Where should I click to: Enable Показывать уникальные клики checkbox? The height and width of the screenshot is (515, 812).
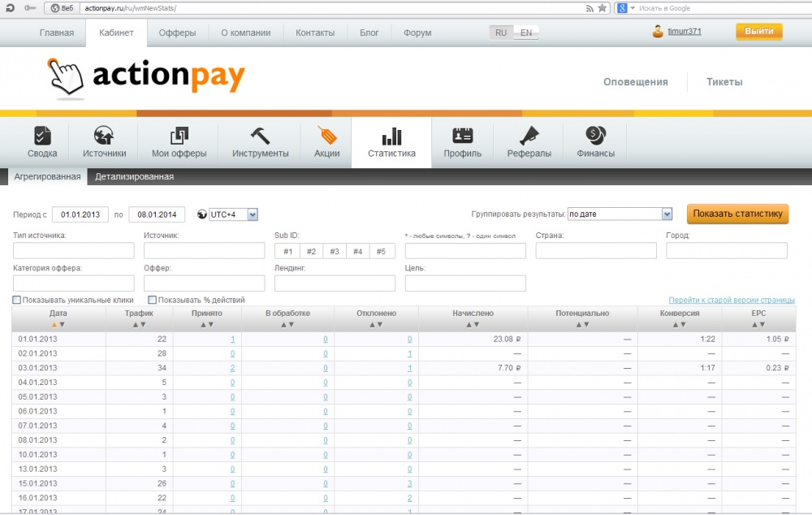tap(17, 300)
